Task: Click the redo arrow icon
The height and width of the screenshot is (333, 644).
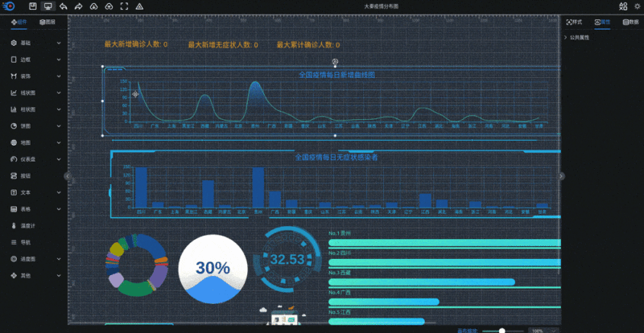Action: pos(78,6)
